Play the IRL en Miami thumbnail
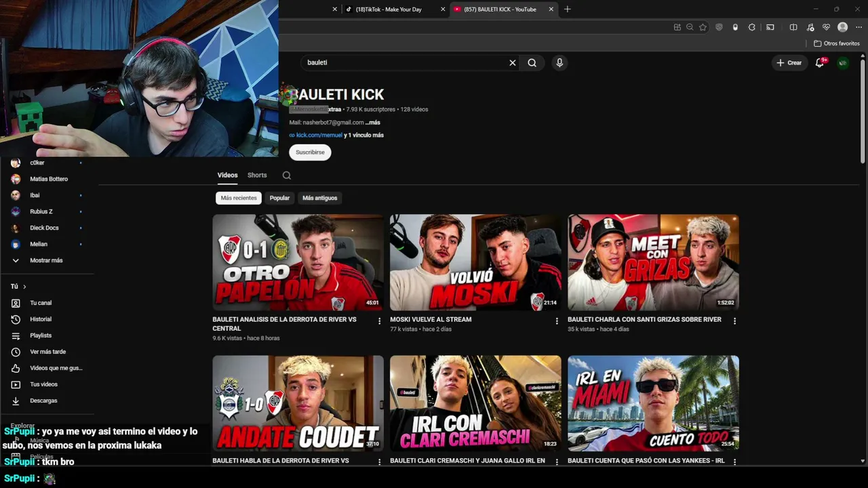This screenshot has height=488, width=868. tap(653, 403)
